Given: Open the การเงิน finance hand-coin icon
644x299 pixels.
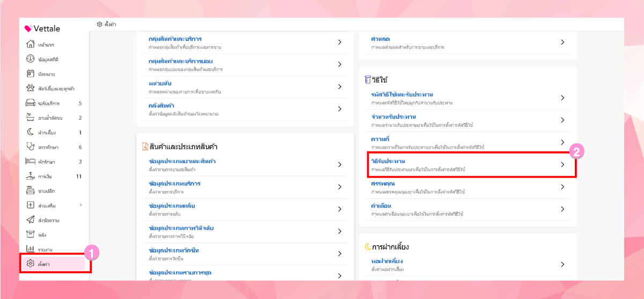Looking at the screenshot, I should click(31, 176).
